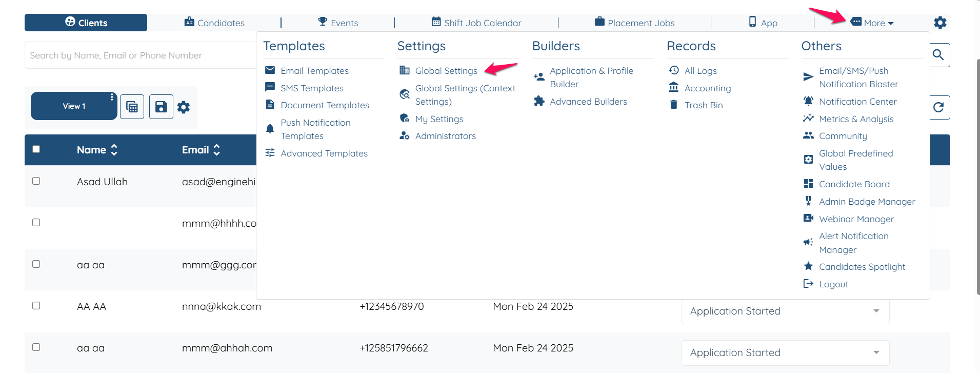The height and width of the screenshot is (373, 980).
Task: Open the App tab
Action: point(763,23)
